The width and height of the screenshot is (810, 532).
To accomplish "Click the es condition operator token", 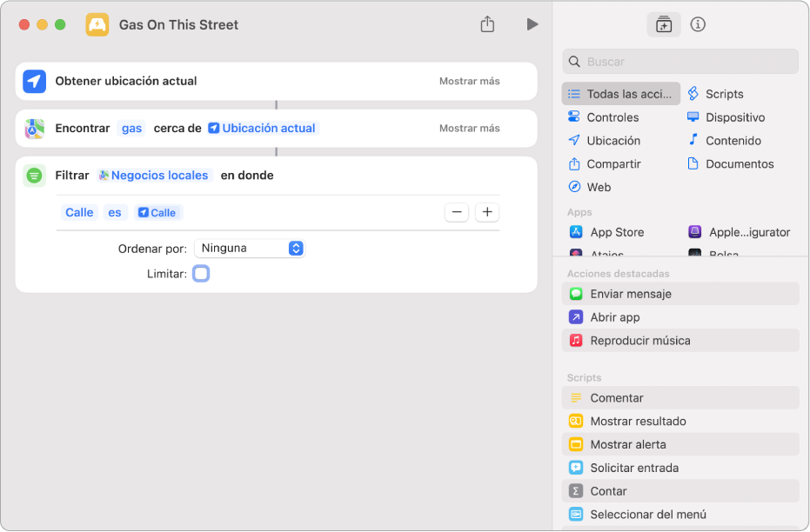I will tap(115, 213).
